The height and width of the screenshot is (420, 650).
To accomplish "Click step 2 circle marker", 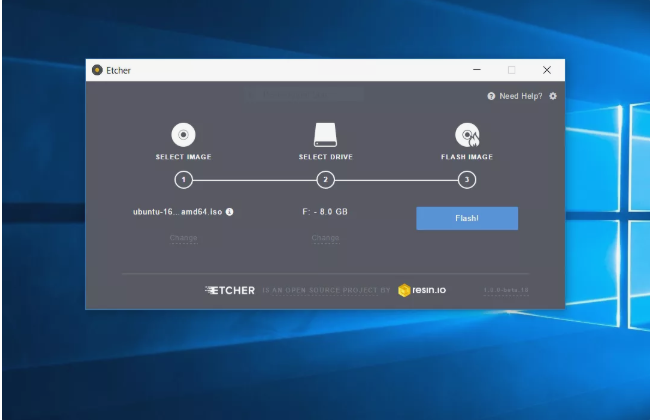I will pos(325,180).
